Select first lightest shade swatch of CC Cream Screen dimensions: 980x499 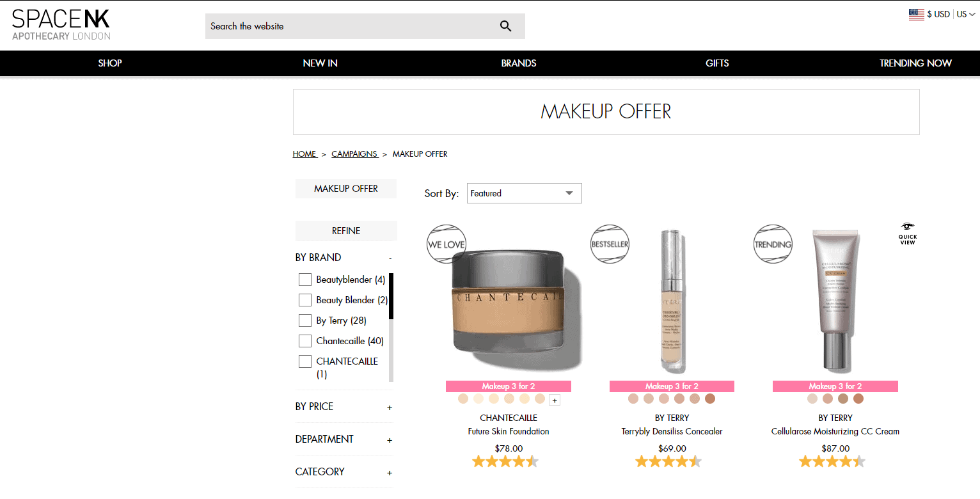pos(812,399)
